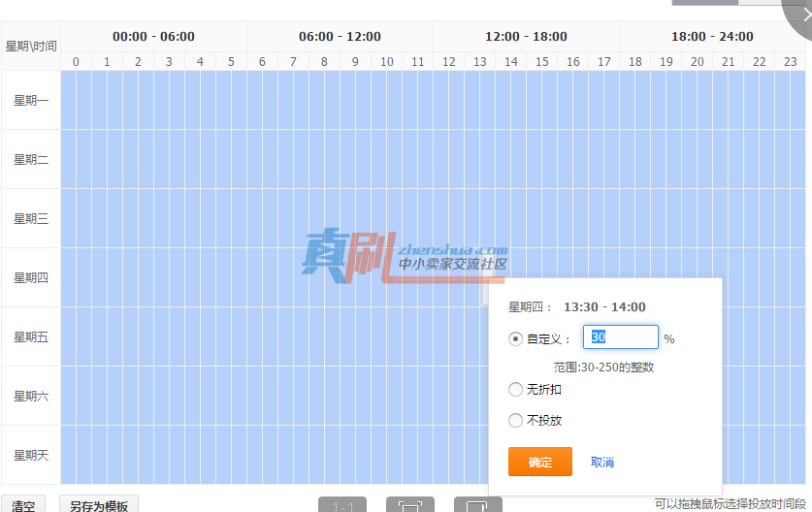The width and height of the screenshot is (812, 512).
Task: Click the 星期三 row label
Action: (31, 218)
